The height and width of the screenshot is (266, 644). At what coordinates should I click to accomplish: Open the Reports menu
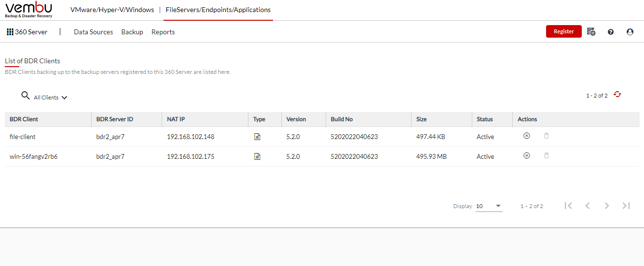[x=163, y=32]
